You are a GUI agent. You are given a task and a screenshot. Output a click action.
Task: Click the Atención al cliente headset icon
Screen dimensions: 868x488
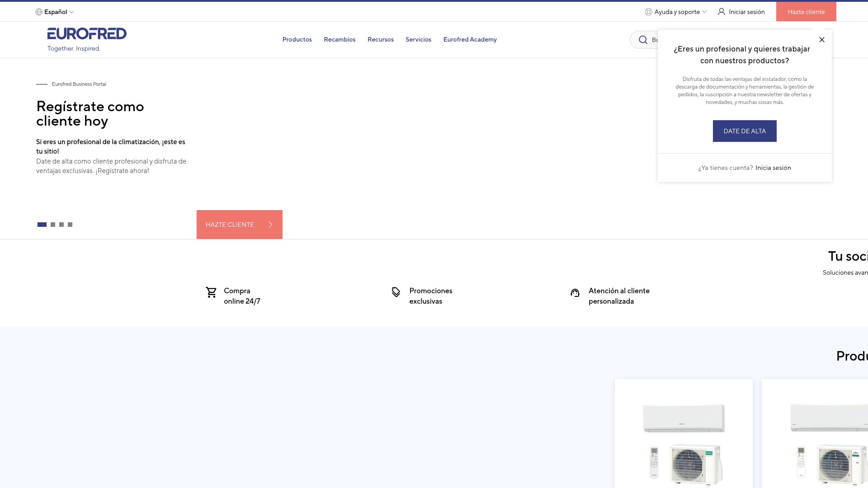575,293
